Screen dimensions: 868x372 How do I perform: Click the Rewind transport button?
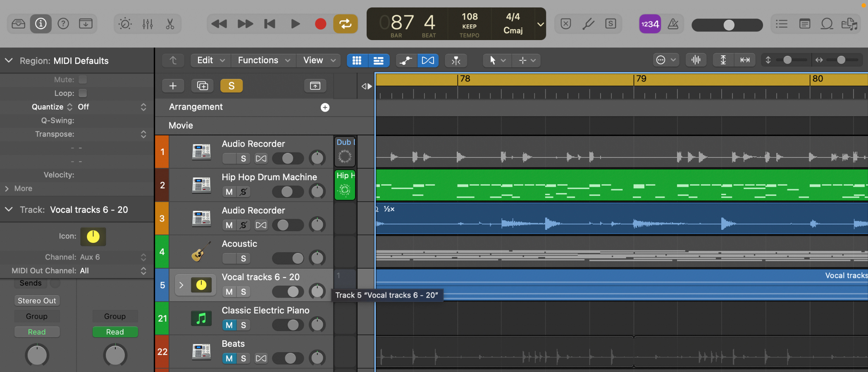tap(219, 24)
